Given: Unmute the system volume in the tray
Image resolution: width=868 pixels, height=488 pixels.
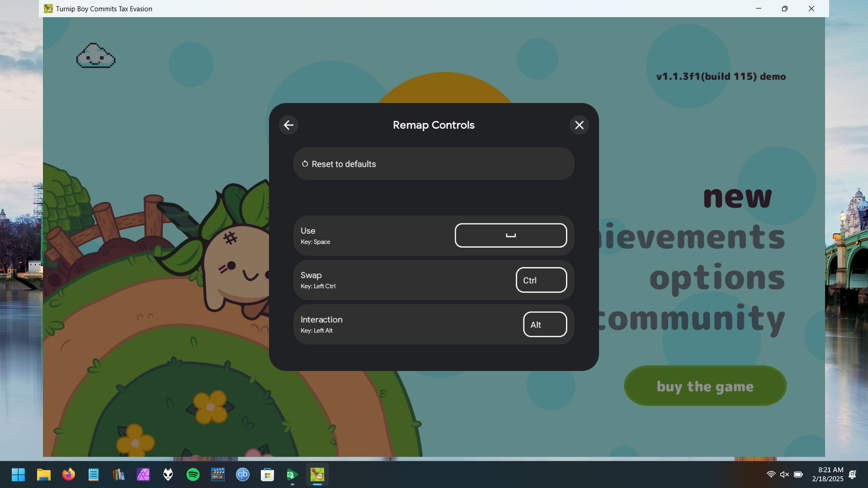Looking at the screenshot, I should (785, 474).
